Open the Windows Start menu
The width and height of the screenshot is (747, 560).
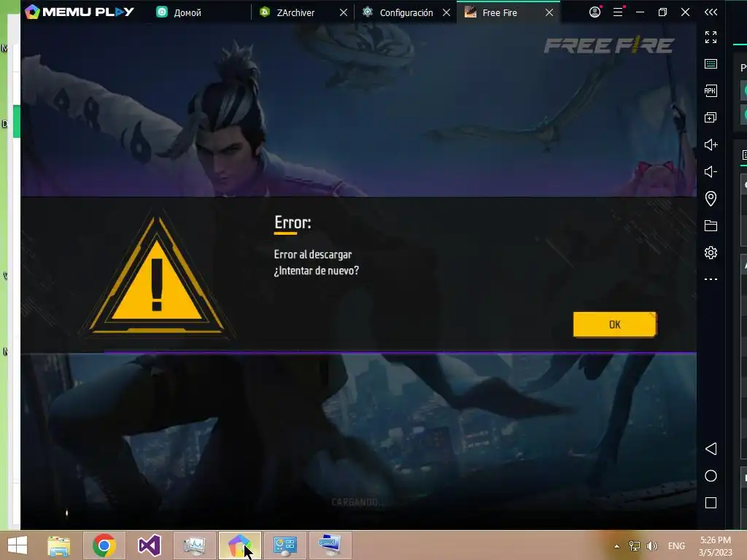[18, 545]
